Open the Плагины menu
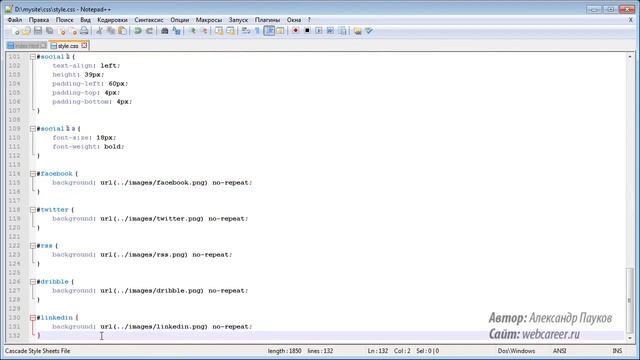 [x=267, y=20]
